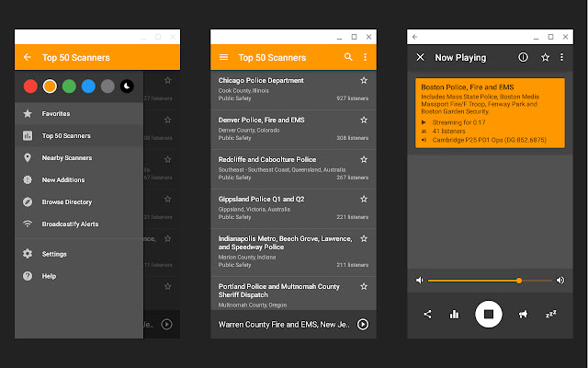Image resolution: width=588 pixels, height=368 pixels.
Task: Click the search magnifier icon
Action: pyautogui.click(x=348, y=57)
